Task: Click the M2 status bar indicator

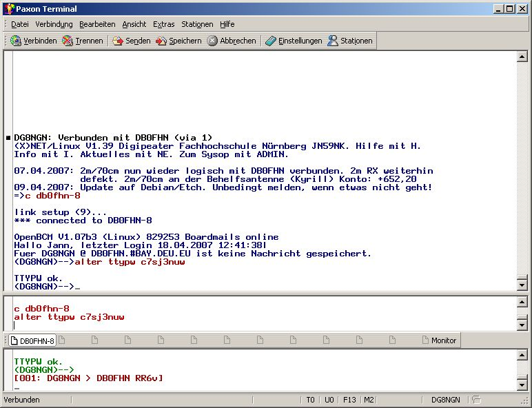Action: click(369, 400)
